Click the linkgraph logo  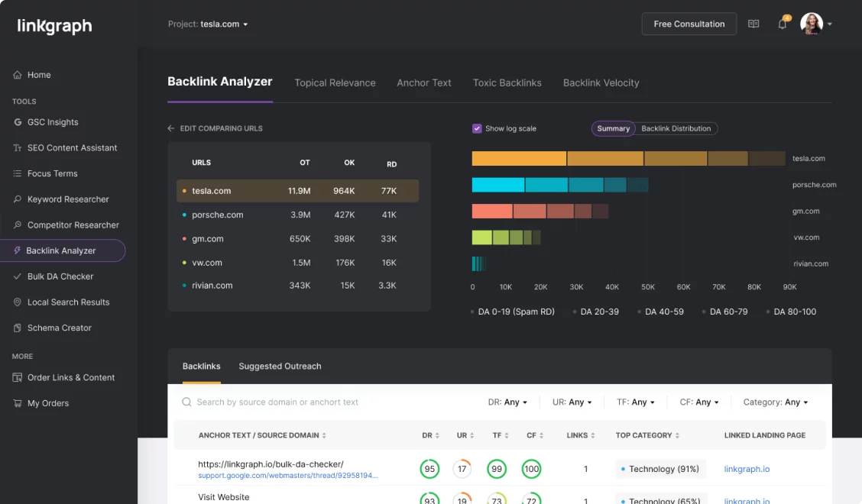pyautogui.click(x=54, y=26)
